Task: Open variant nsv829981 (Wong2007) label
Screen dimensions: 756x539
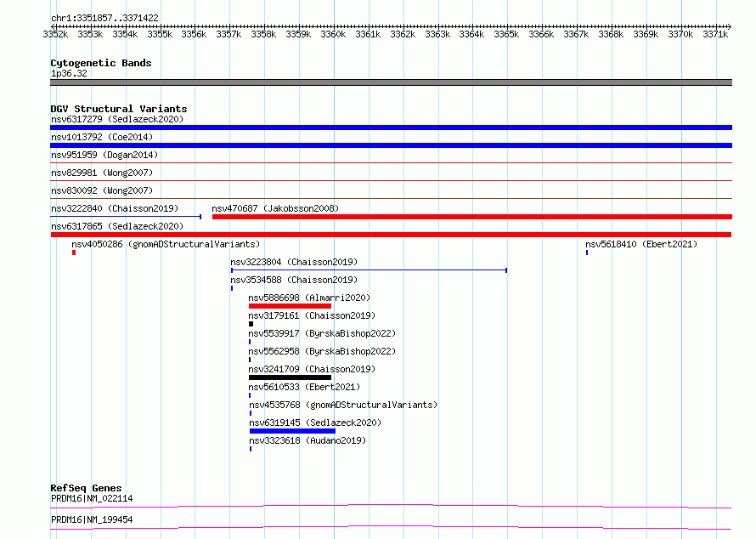Action: click(102, 173)
